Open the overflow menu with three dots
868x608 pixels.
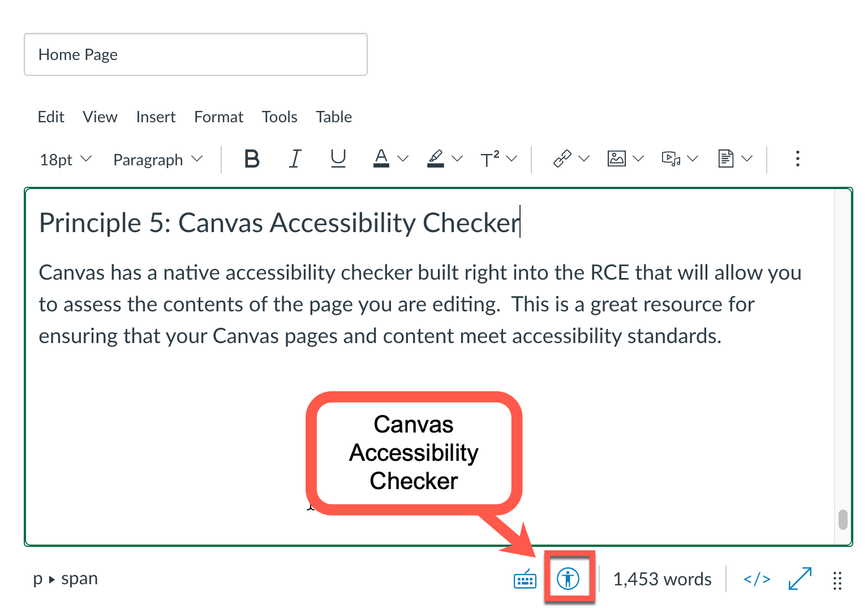coord(797,159)
